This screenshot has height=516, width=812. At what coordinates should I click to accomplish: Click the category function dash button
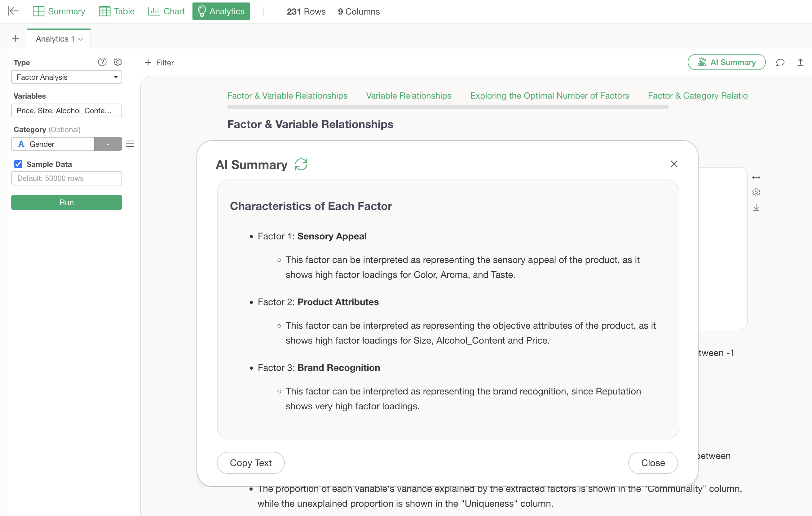click(x=108, y=144)
